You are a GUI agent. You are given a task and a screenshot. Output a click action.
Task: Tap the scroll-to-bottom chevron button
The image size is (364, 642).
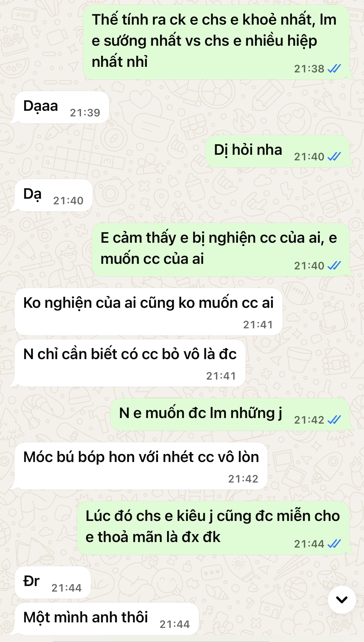click(342, 600)
